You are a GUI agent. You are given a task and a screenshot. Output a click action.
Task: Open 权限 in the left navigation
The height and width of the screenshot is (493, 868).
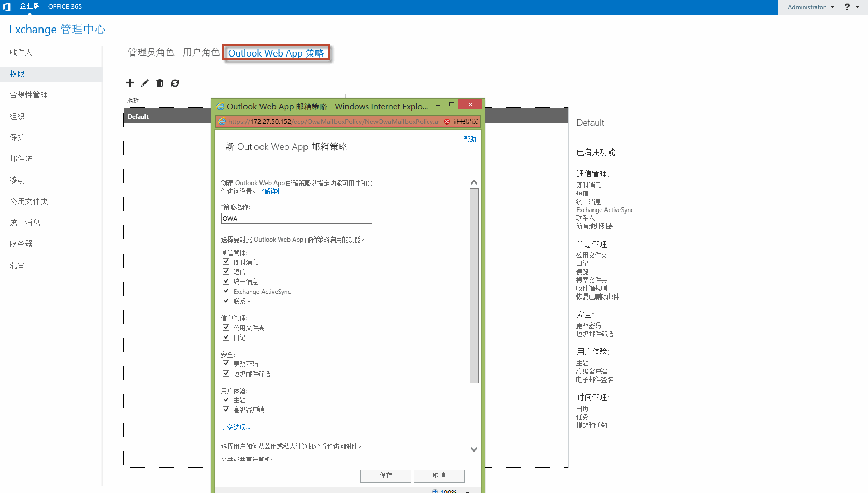pos(17,74)
